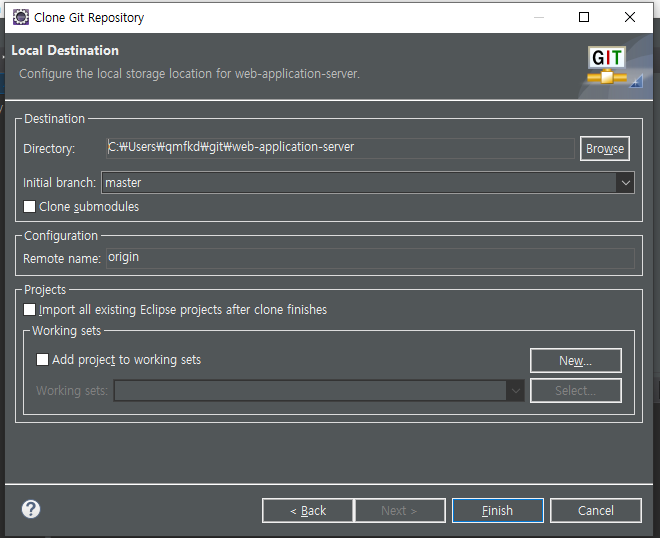
Task: Check Import all existing Eclipse projects option
Action: tap(30, 310)
